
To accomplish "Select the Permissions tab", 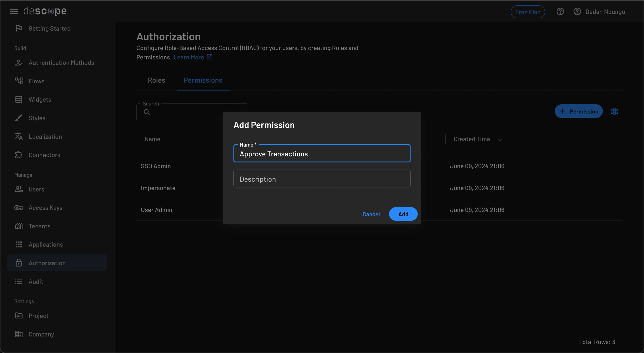I will tap(203, 80).
